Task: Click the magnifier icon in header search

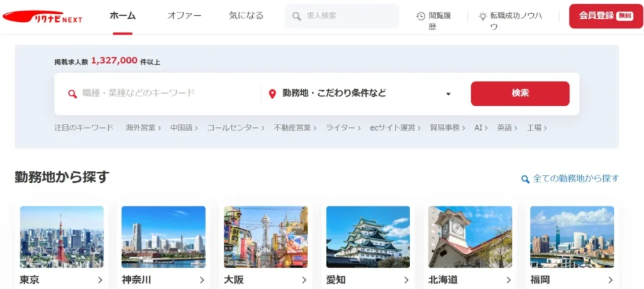Action: coord(296,16)
